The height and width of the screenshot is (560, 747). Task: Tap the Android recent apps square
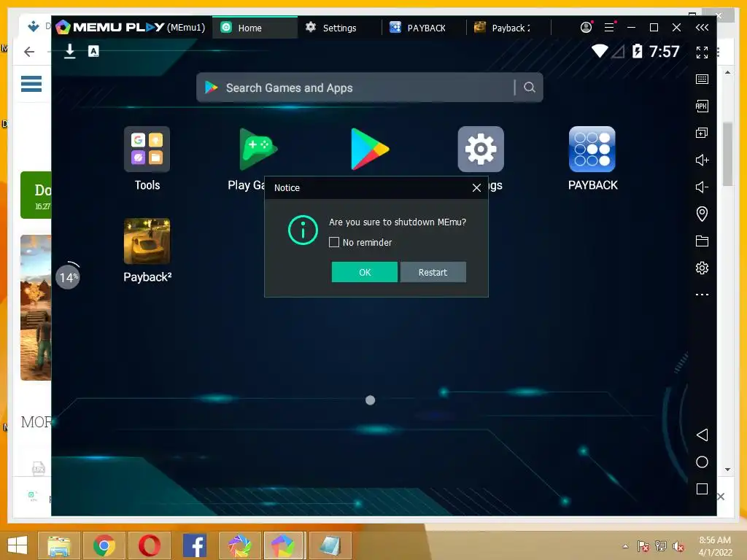[702, 489]
